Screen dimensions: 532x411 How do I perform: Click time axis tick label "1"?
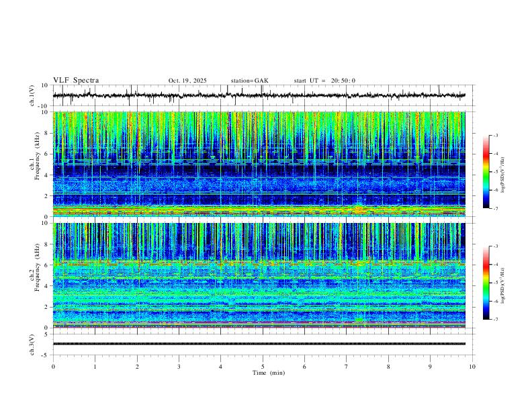coord(95,367)
